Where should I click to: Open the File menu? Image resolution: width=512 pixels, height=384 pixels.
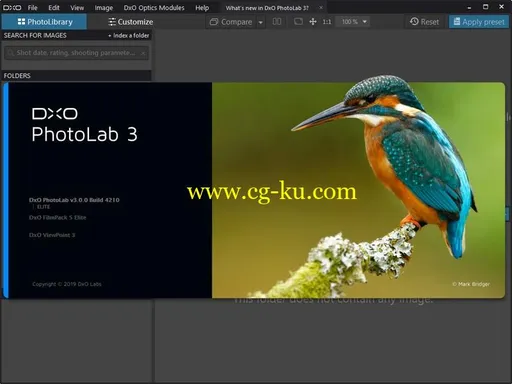coord(32,7)
